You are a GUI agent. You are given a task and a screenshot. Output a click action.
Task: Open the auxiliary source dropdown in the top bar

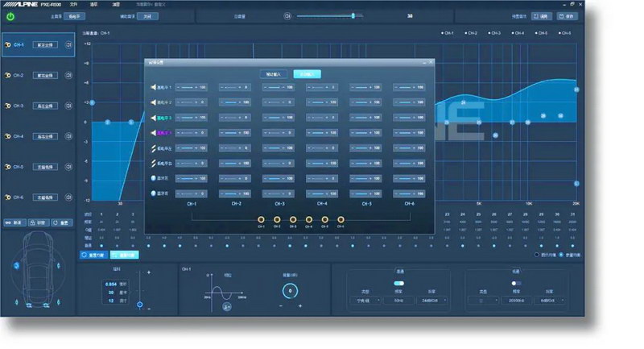147,16
